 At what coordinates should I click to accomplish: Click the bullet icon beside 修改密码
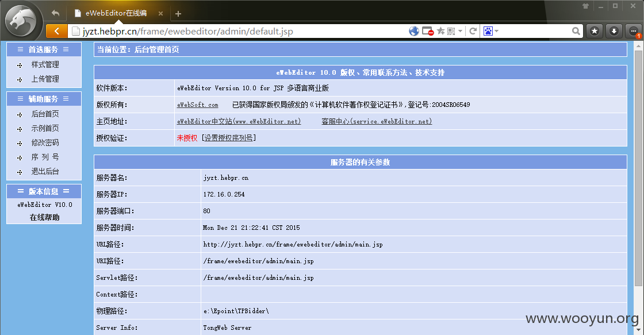20,143
